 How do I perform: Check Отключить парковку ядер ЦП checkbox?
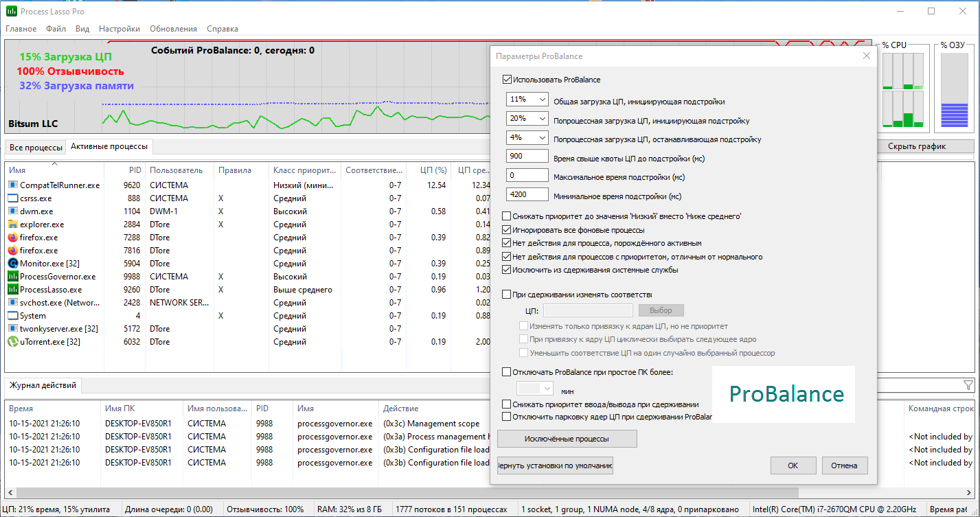[508, 417]
